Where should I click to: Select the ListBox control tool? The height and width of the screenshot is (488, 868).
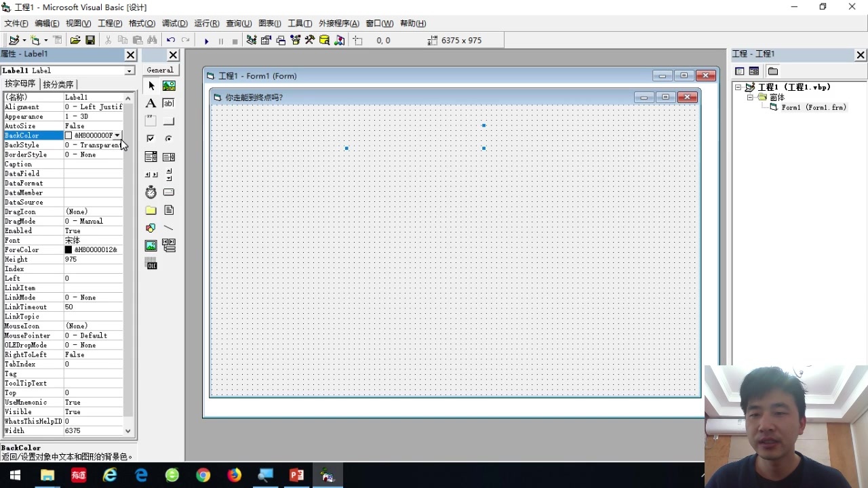pyautogui.click(x=169, y=157)
